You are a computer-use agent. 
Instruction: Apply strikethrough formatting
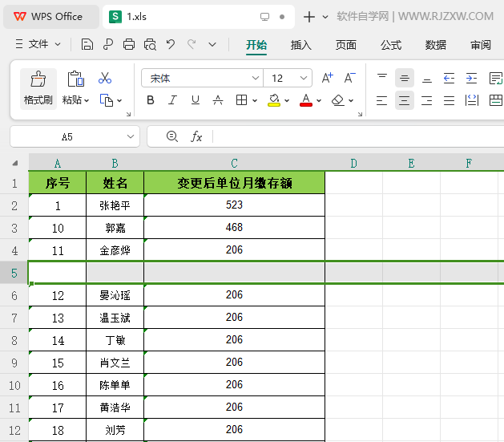click(218, 100)
